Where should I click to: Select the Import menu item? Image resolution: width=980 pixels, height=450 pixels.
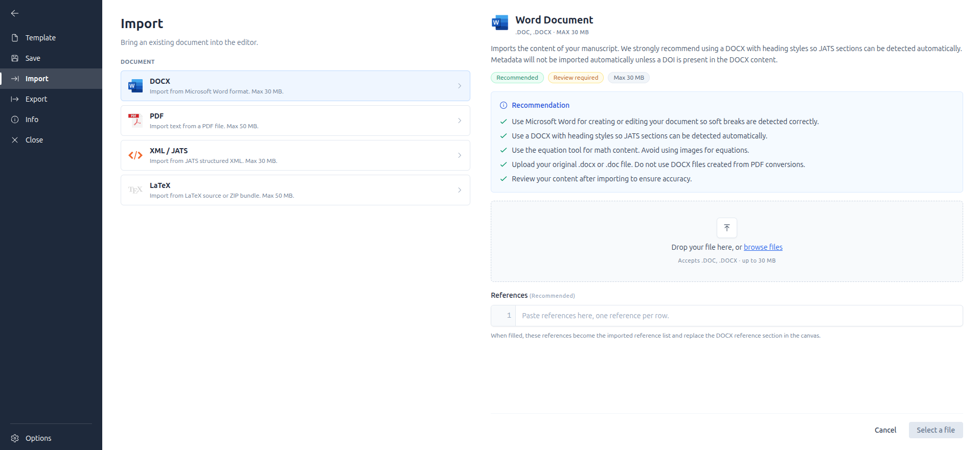(x=51, y=79)
